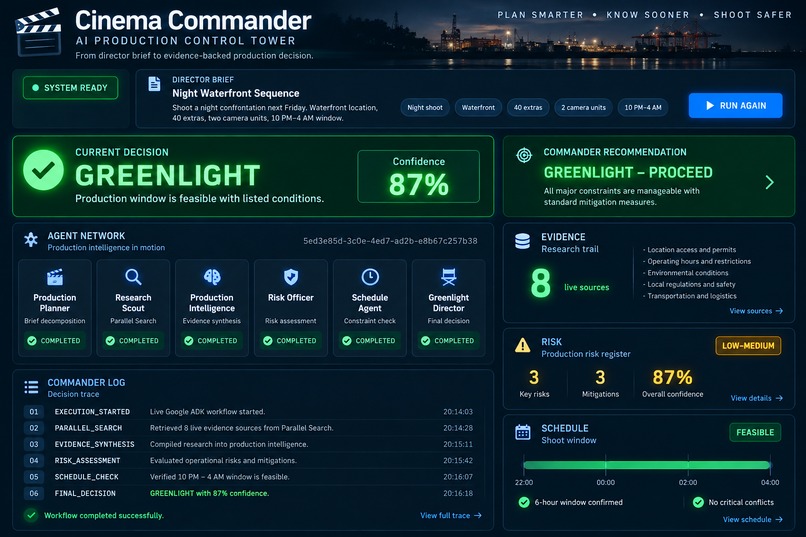Click the Evidence database stack icon
The height and width of the screenshot is (537, 806).
(522, 241)
